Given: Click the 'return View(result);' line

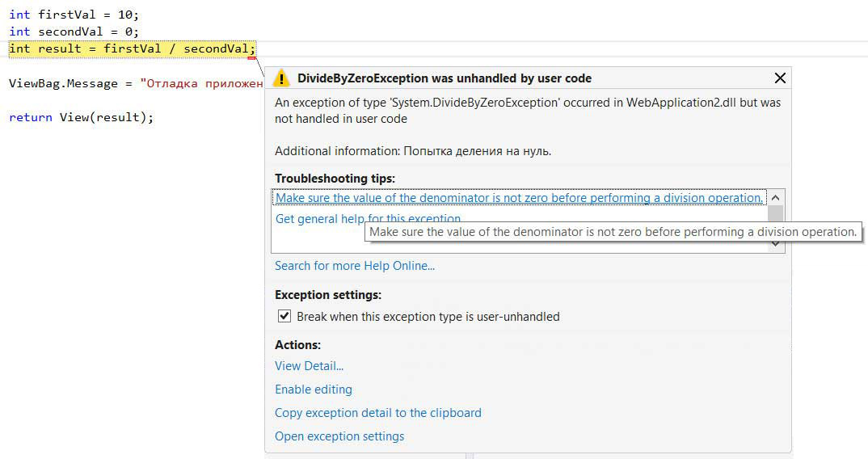Looking at the screenshot, I should pos(81,117).
